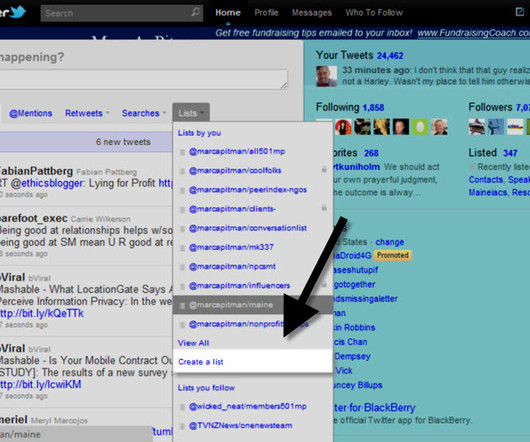Open the Listed 347 count
The image size is (530, 442).
[510, 153]
